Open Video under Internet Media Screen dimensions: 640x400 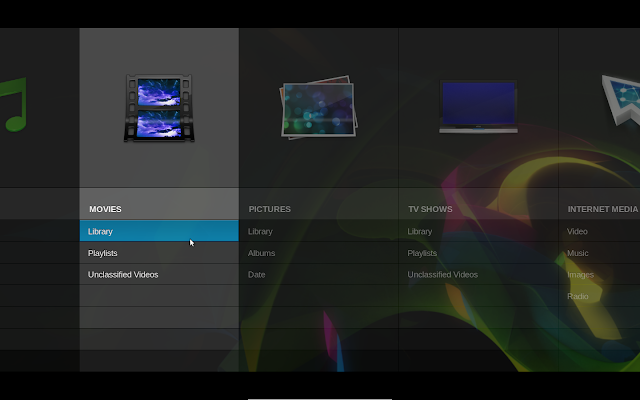pyautogui.click(x=599, y=231)
